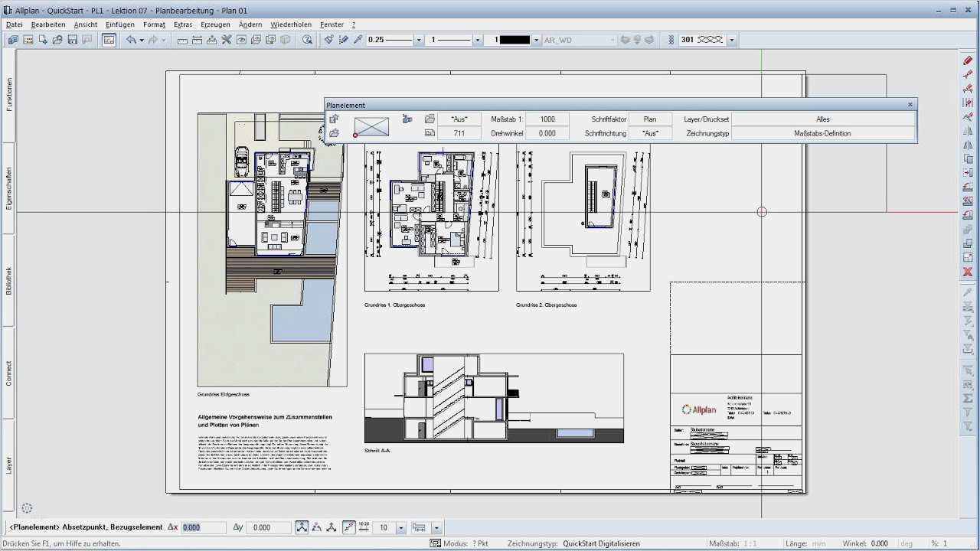The image size is (980, 551).
Task: Open the Einfügen menu
Action: pos(120,24)
